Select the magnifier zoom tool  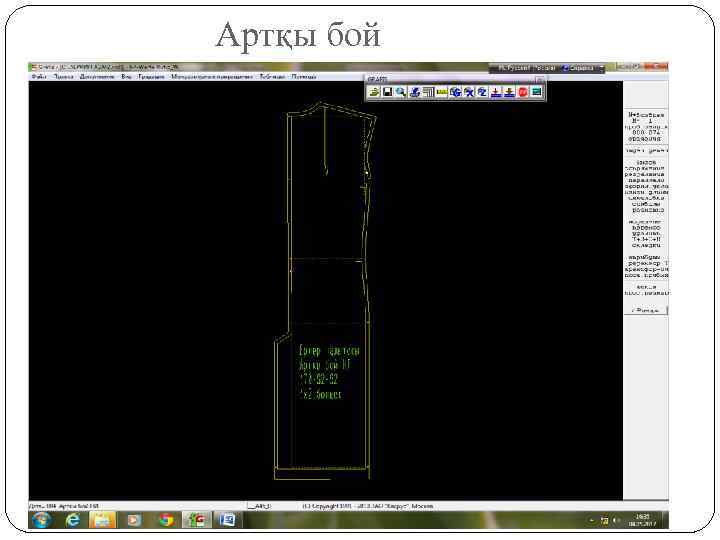point(401,92)
